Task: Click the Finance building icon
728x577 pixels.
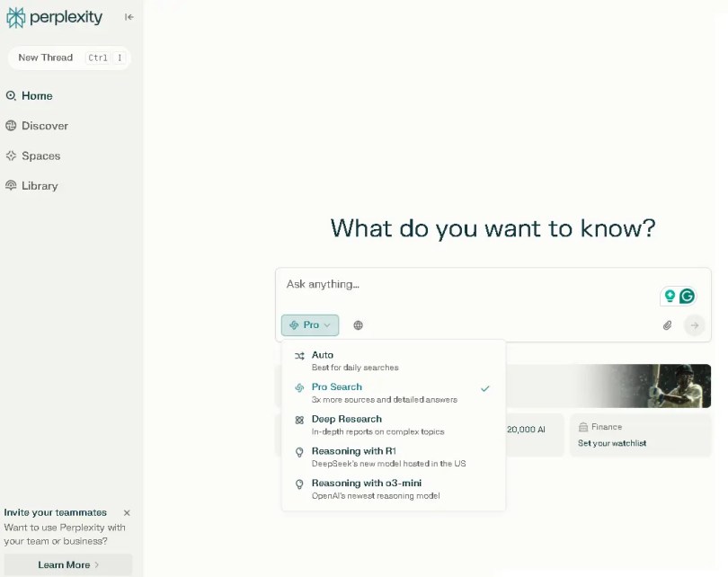Action: pyautogui.click(x=583, y=427)
